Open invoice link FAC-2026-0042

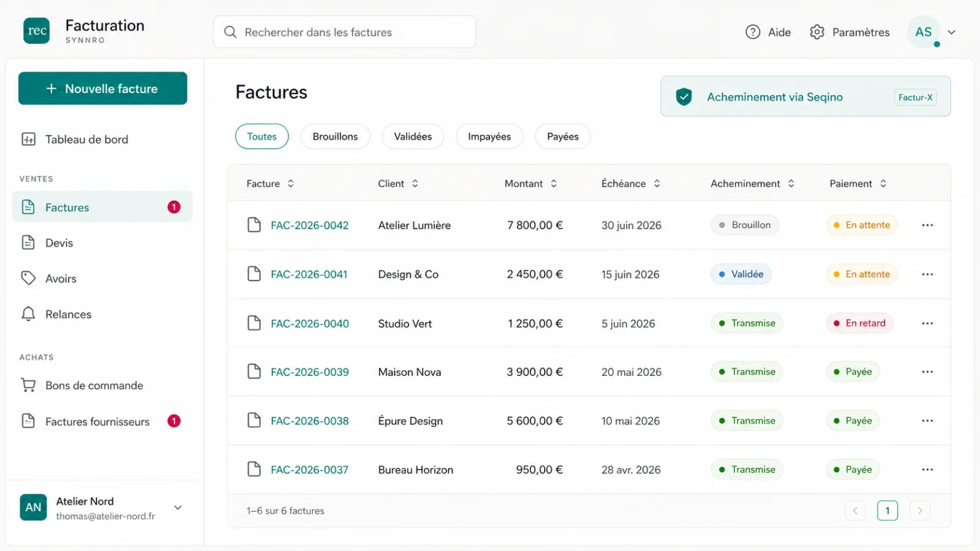point(310,225)
